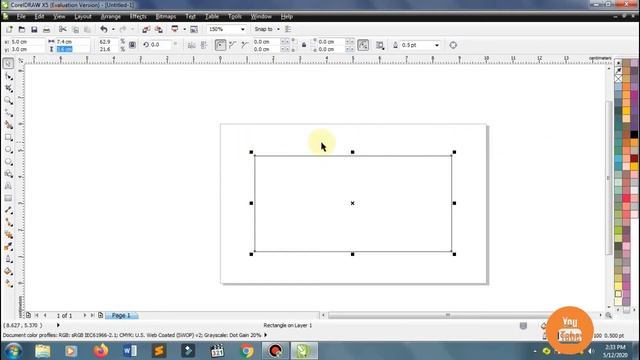Select the Zoom tool in the toolbox
The width and height of the screenshot is (640, 360).
(8, 100)
